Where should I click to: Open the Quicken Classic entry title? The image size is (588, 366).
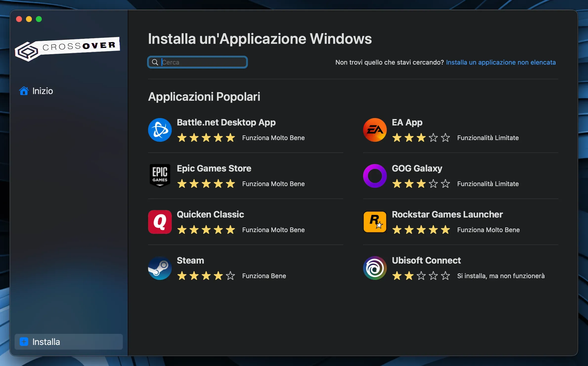pos(210,215)
